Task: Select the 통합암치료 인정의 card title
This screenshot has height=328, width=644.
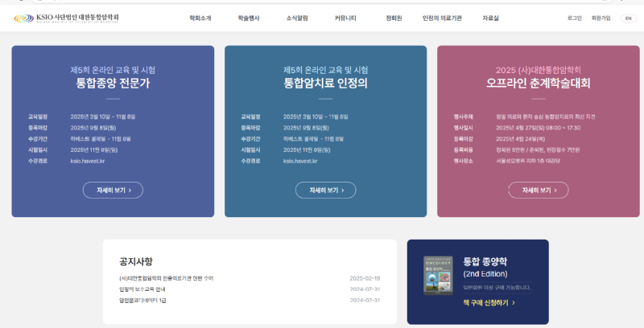Action: point(326,84)
